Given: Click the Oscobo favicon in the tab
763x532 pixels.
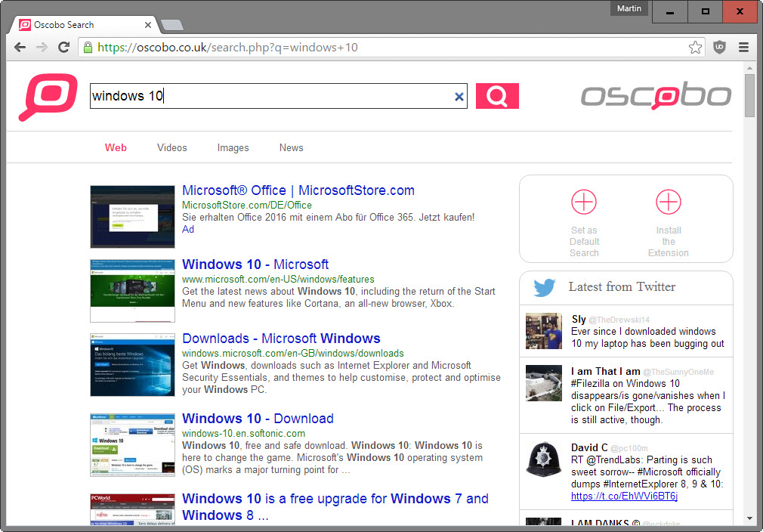Looking at the screenshot, I should point(24,25).
